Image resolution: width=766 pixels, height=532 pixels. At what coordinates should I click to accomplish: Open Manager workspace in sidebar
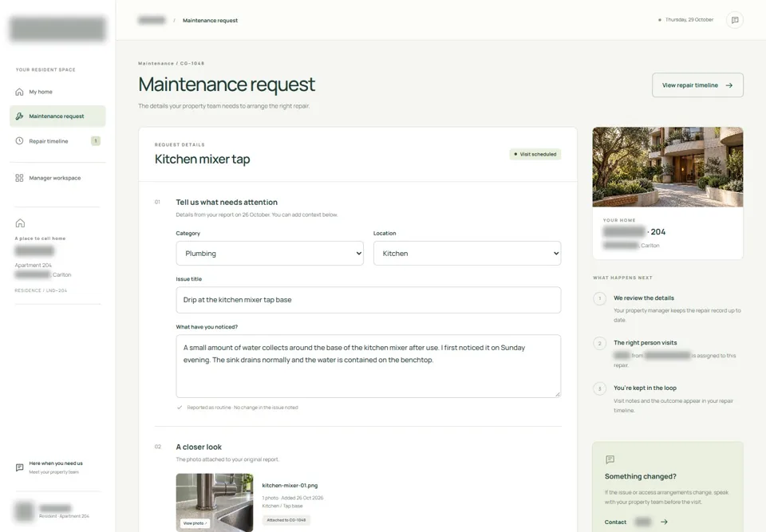[x=57, y=178]
